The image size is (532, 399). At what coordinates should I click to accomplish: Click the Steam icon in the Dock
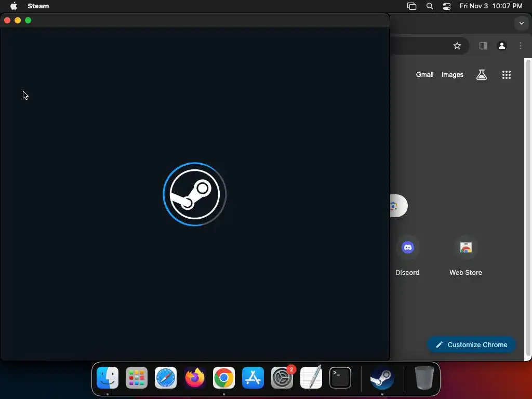coord(382,378)
